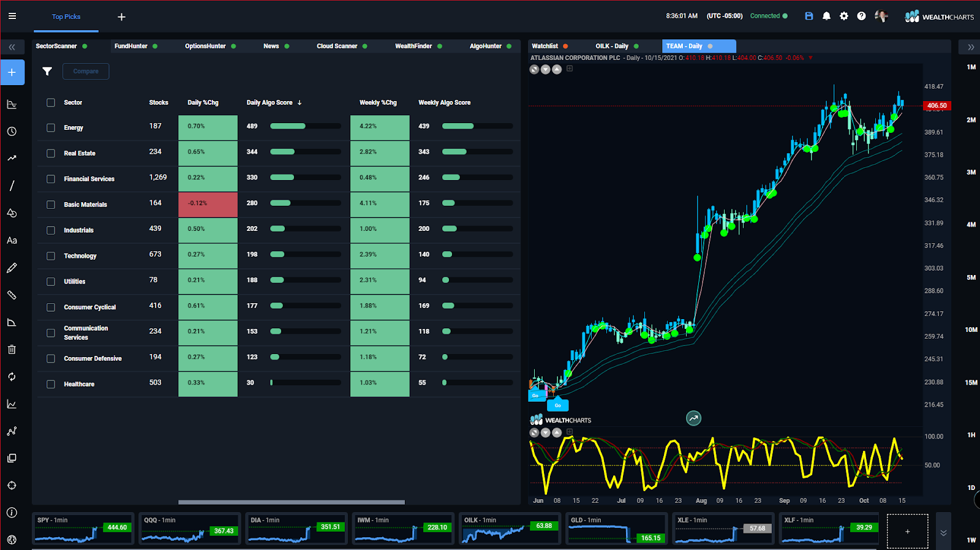The image size is (980, 550).
Task: Click the sector table horizontal scrollbar
Action: click(x=292, y=502)
